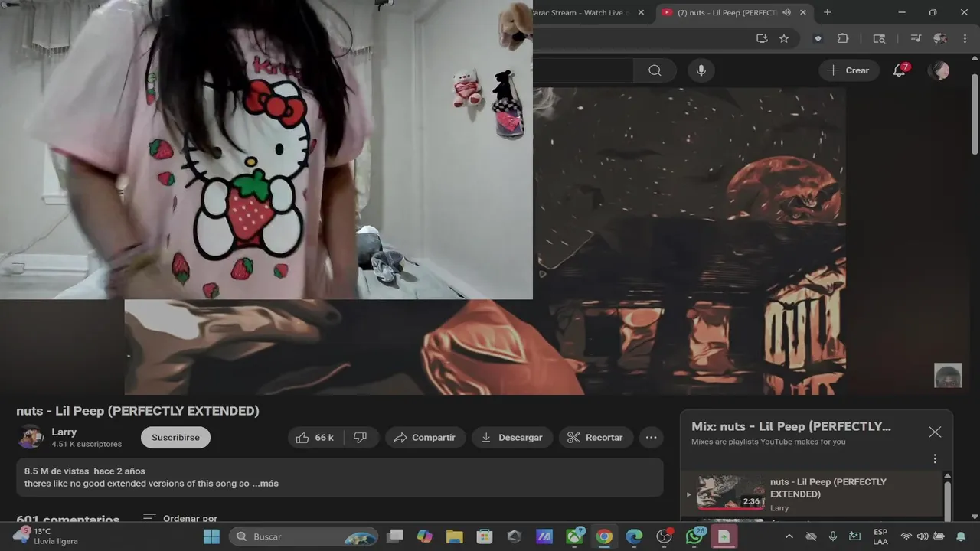Subscribe to Larry via Suscribirse
980x551 pixels.
(x=175, y=438)
